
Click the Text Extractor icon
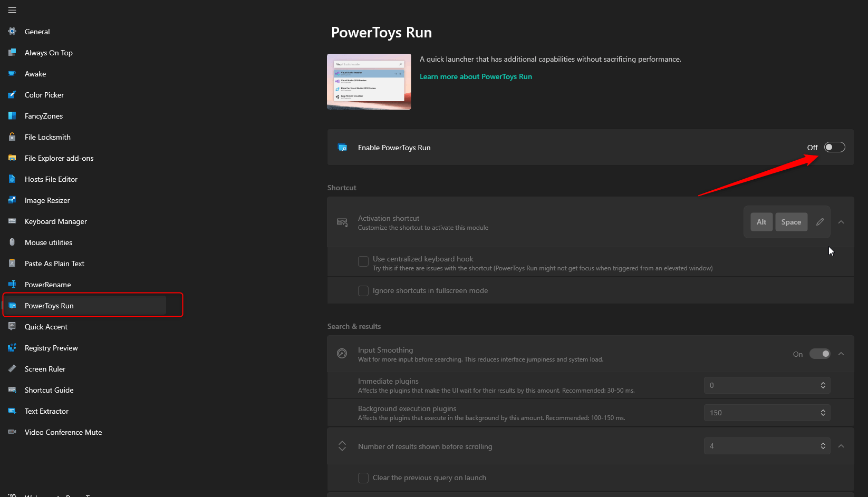click(12, 411)
